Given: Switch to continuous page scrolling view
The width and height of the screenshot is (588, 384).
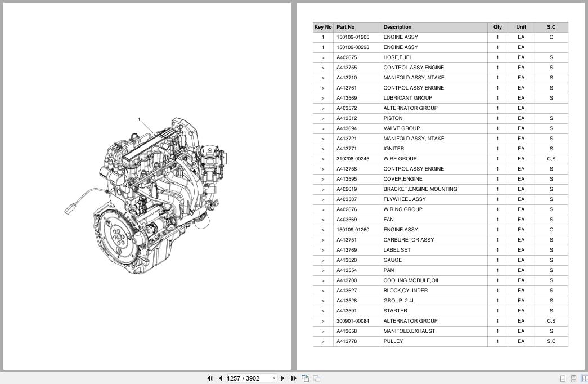Looking at the screenshot, I should (573, 378).
